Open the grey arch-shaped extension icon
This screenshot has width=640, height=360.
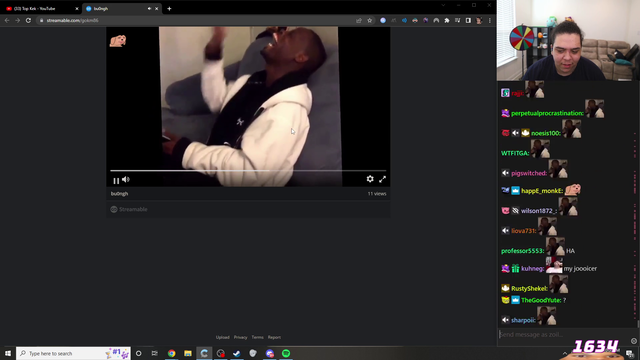(436, 20)
